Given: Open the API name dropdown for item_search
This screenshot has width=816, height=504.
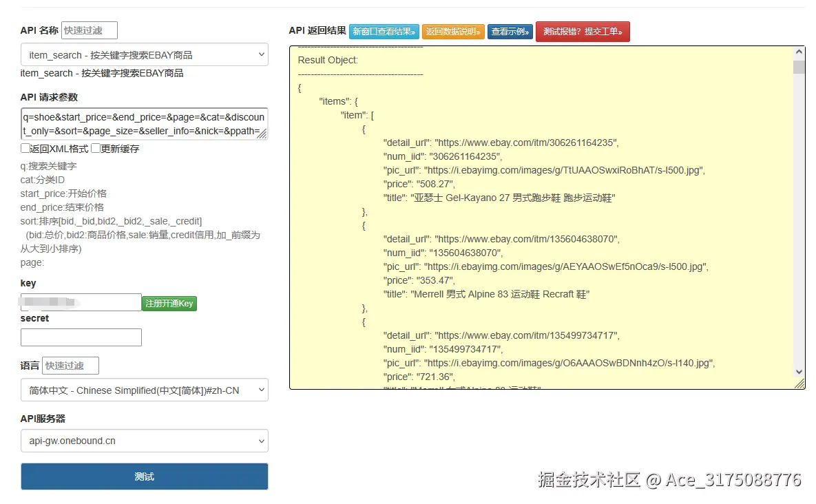Looking at the screenshot, I should (144, 54).
